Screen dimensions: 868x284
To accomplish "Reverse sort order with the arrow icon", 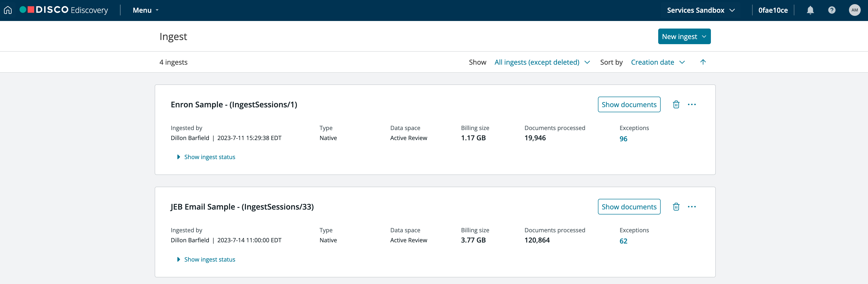I will (x=703, y=62).
